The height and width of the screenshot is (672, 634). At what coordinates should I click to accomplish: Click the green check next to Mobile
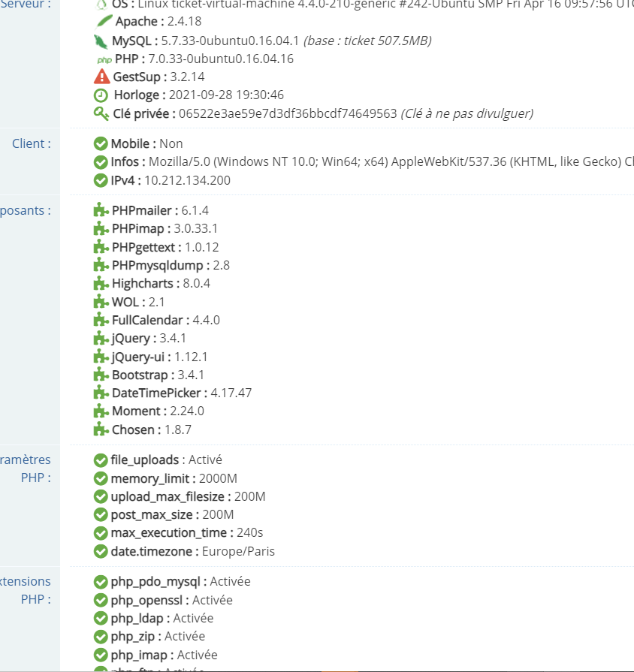tap(101, 143)
